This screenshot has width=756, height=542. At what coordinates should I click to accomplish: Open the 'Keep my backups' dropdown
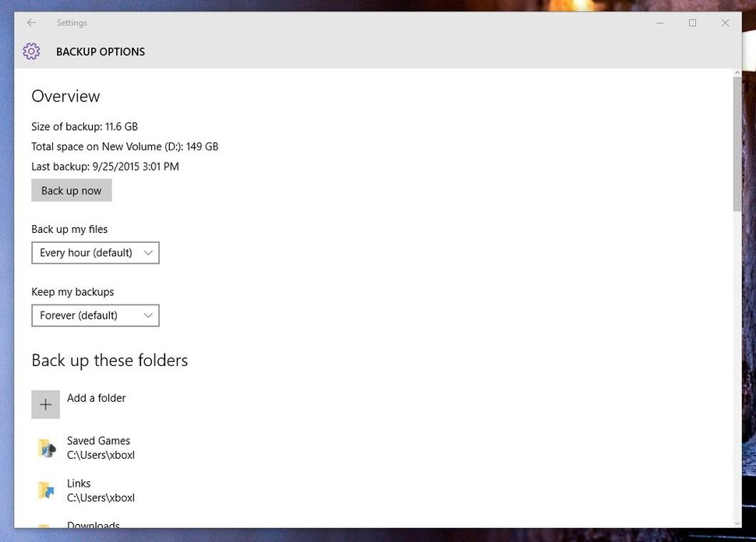(x=95, y=315)
